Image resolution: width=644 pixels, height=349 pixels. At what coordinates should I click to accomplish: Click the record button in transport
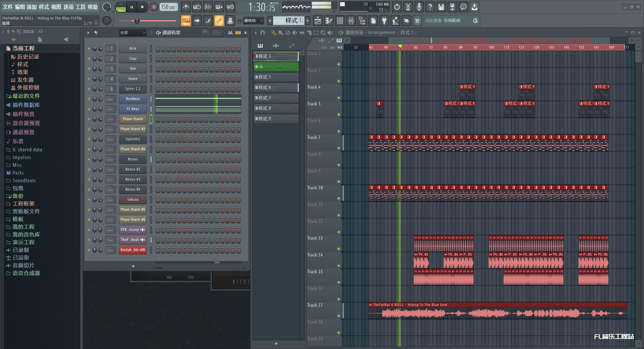click(x=154, y=7)
